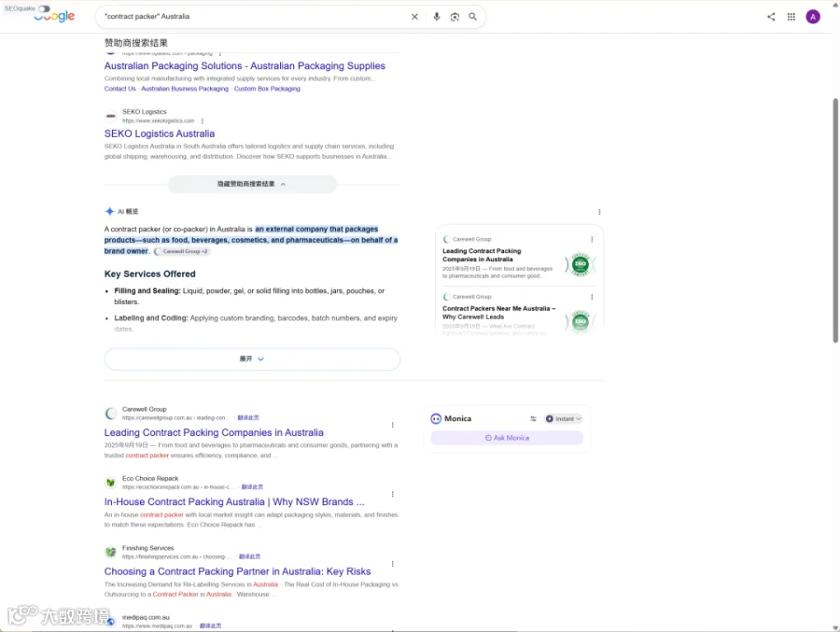Open options menu for SEKO Logistics ad

click(203, 121)
